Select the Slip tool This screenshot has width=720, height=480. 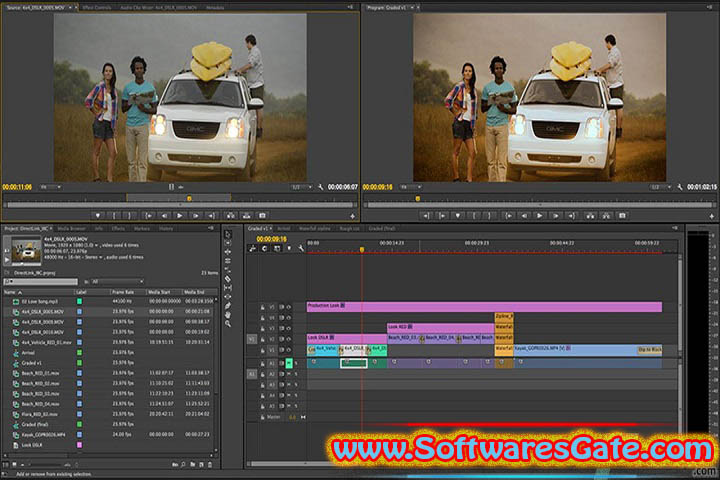(x=228, y=288)
